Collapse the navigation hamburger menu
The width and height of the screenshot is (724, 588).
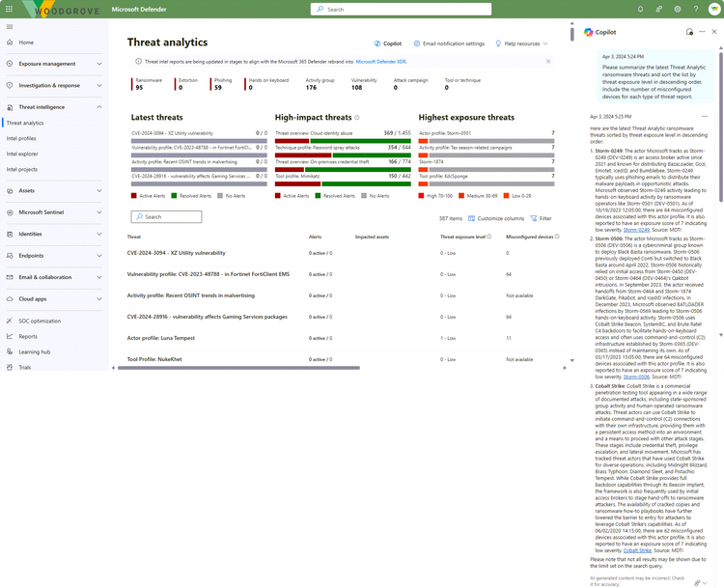pyautogui.click(x=10, y=27)
